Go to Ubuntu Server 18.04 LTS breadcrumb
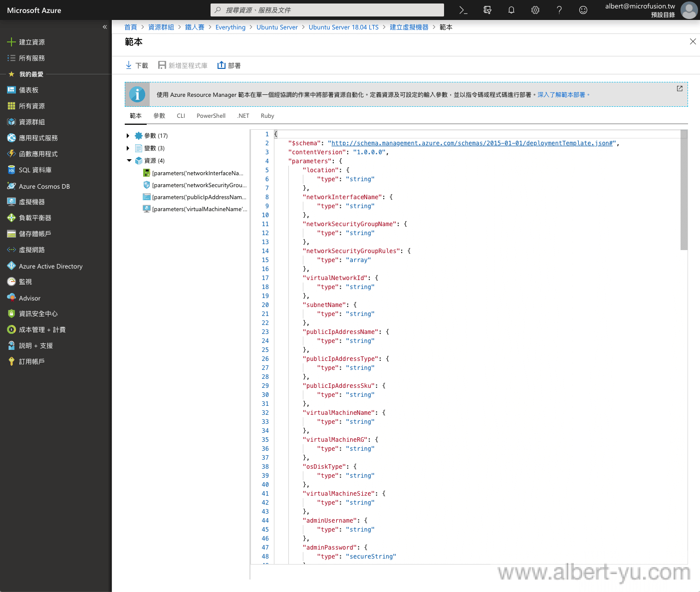The image size is (700, 592). 344,27
